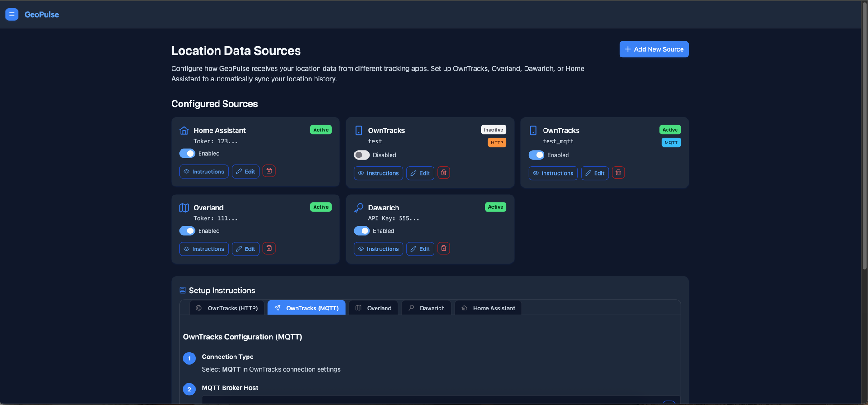Delete the OwnTracks test_mqtt source
This screenshot has width=868, height=405.
point(618,172)
